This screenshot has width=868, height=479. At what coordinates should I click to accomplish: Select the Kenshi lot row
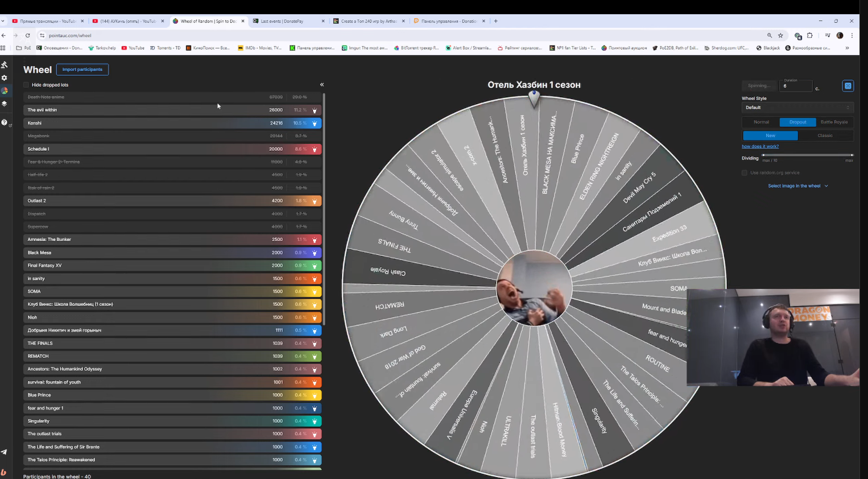coord(172,123)
